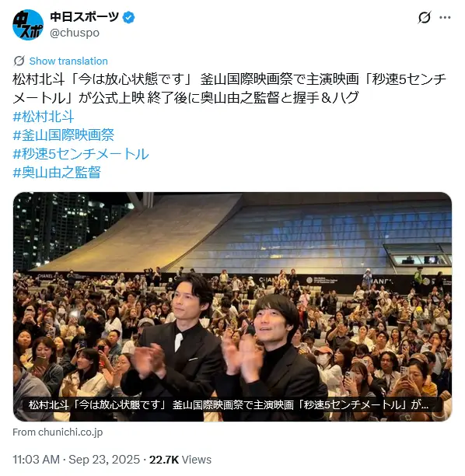Click the blue verified badge
The height and width of the screenshot is (476, 465).
click(128, 17)
